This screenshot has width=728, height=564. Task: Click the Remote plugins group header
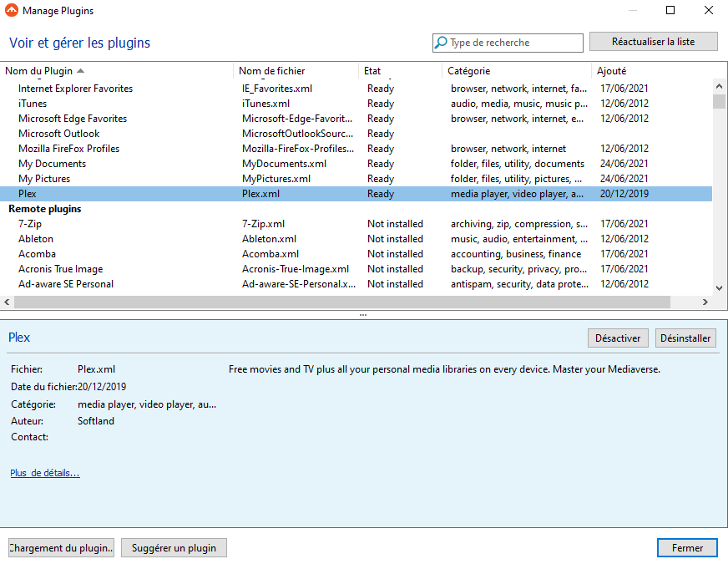[x=45, y=209]
